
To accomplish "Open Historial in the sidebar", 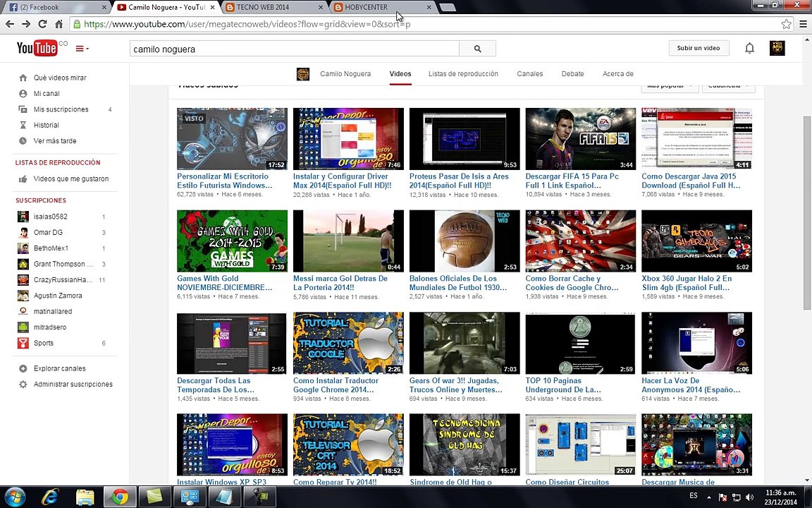I will coord(46,125).
